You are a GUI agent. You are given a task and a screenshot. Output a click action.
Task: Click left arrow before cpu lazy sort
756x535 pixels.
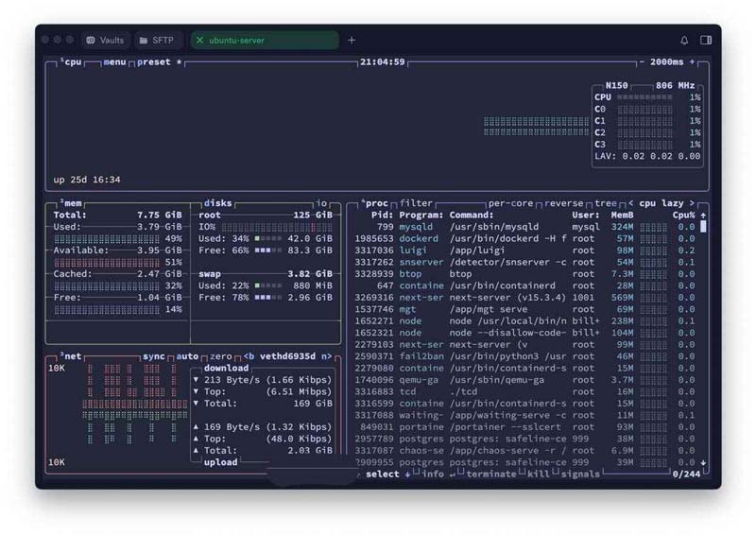631,203
